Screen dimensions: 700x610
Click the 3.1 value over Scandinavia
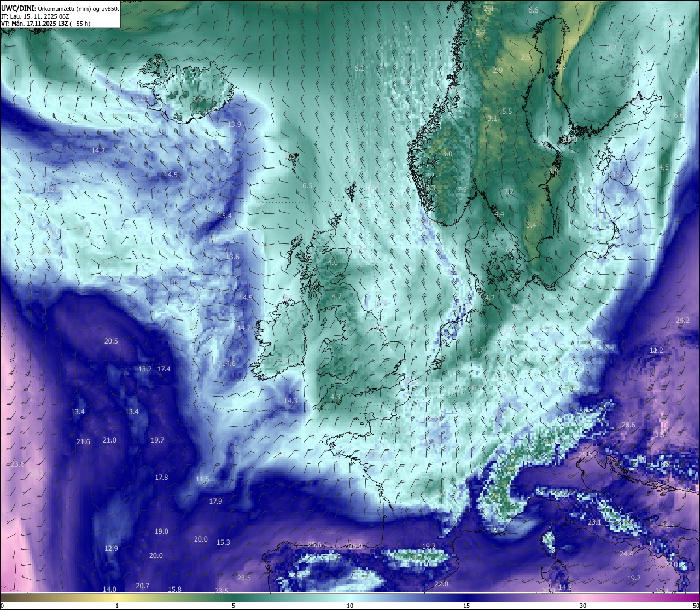pyautogui.click(x=492, y=119)
